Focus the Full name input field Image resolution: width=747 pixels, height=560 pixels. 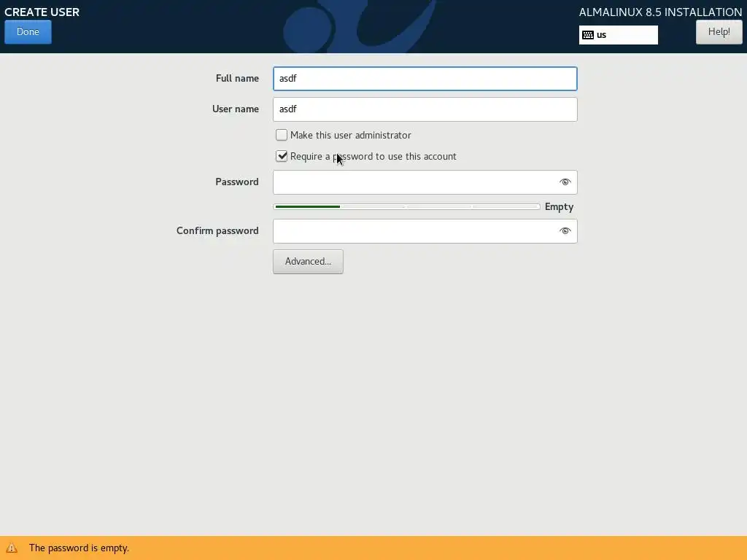tap(425, 79)
